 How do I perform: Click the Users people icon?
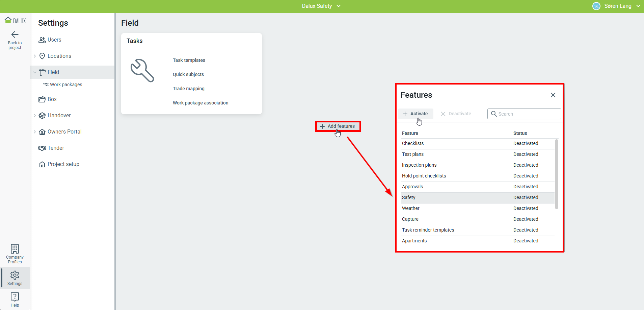point(42,40)
